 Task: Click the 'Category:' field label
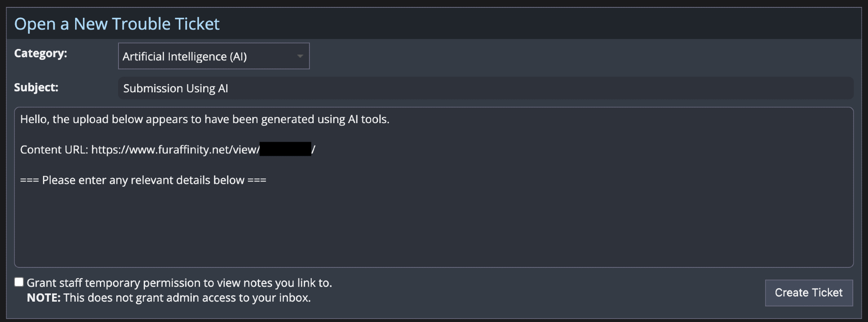click(40, 53)
